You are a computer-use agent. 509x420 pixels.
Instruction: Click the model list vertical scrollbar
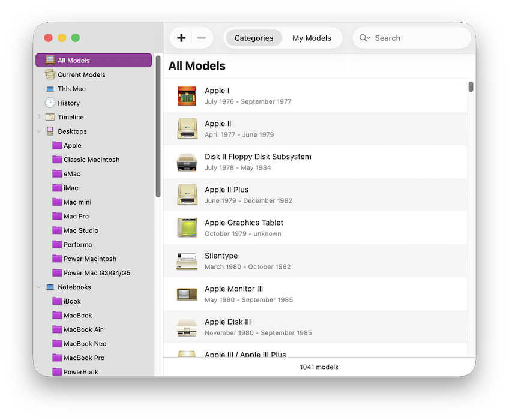tap(471, 86)
